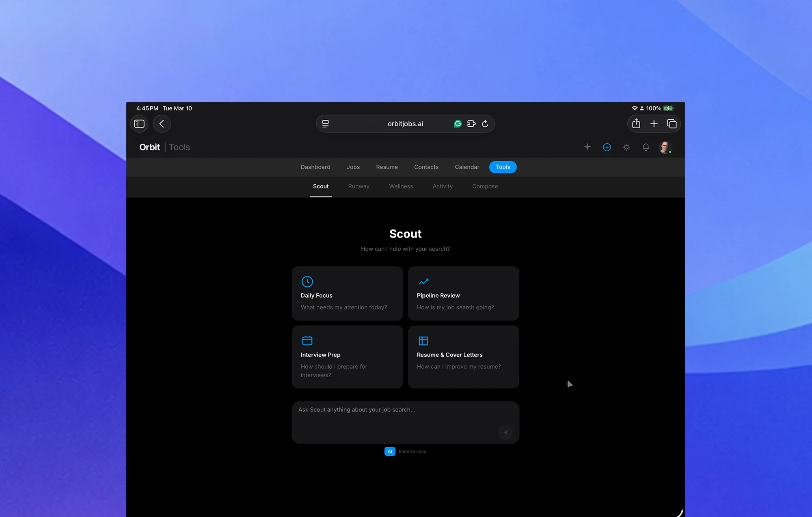Click the Pipeline Review trending-arrow icon
The width and height of the screenshot is (812, 517).
423,281
